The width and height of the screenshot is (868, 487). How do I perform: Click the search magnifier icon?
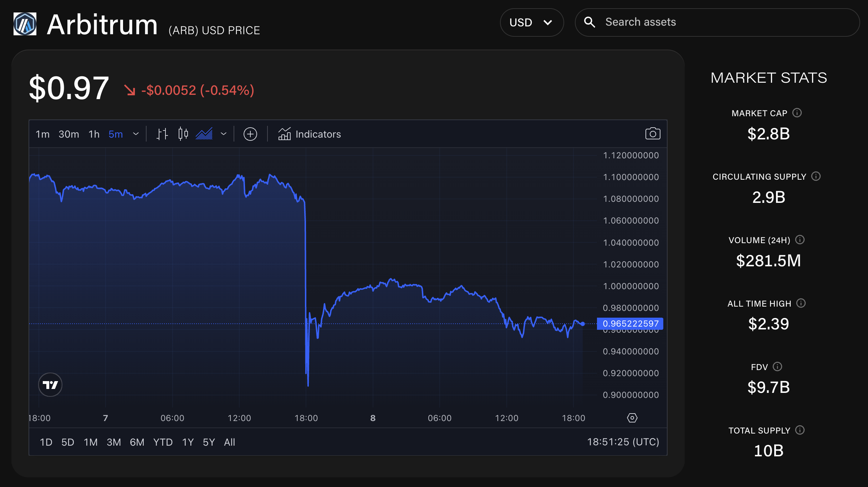(x=589, y=22)
